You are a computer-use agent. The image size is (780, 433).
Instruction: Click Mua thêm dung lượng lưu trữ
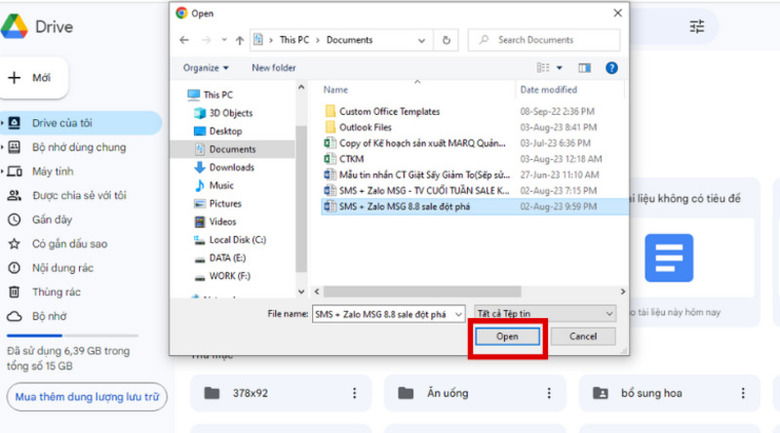pos(87,397)
